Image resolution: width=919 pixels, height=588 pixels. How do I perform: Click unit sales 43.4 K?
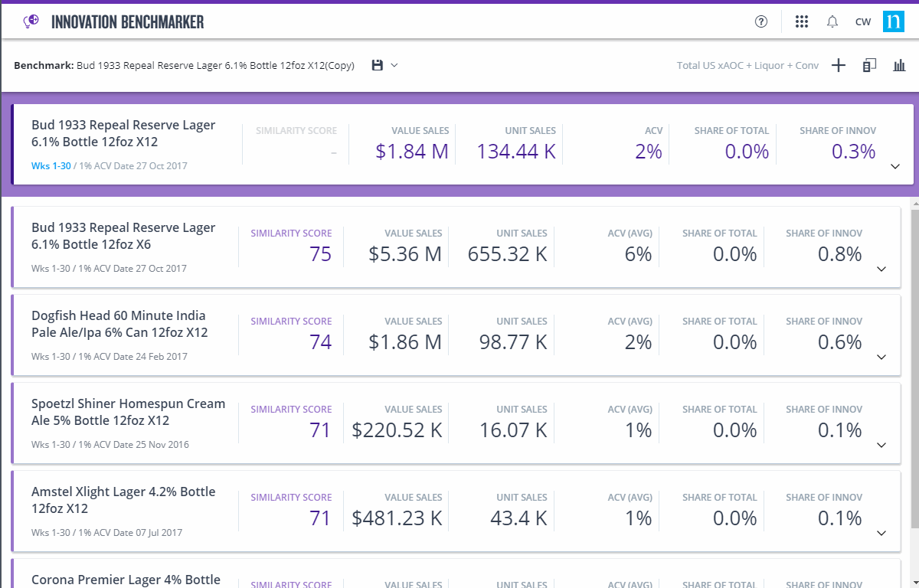tap(518, 518)
